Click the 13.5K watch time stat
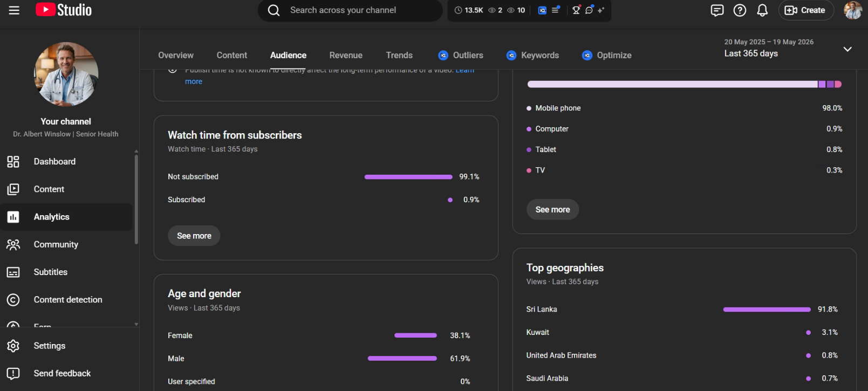868x391 pixels. pos(469,10)
